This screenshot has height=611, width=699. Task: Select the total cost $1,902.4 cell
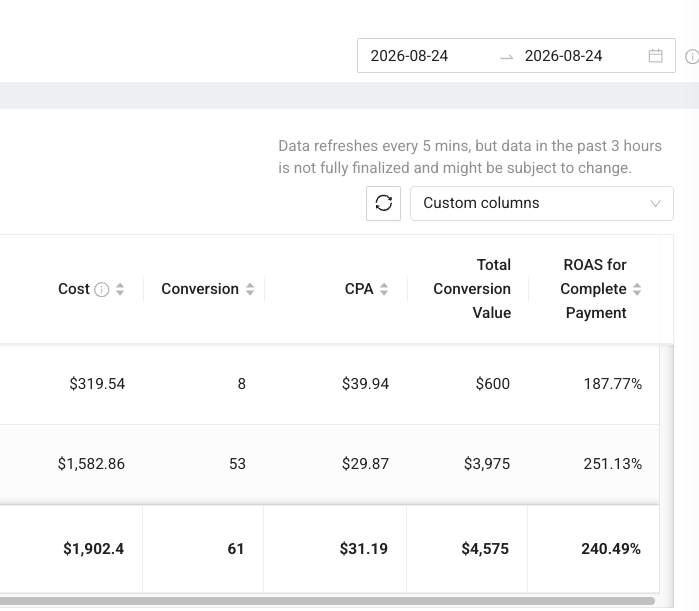pyautogui.click(x=94, y=549)
